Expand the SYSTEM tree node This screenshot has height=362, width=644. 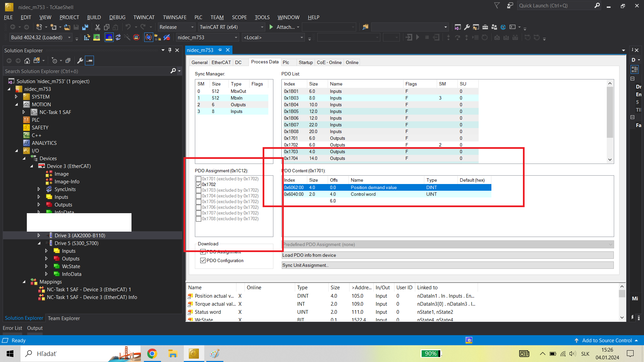click(x=16, y=97)
